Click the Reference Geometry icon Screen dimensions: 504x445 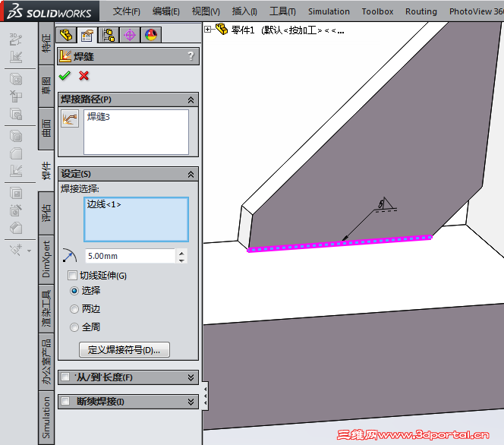[16, 250]
